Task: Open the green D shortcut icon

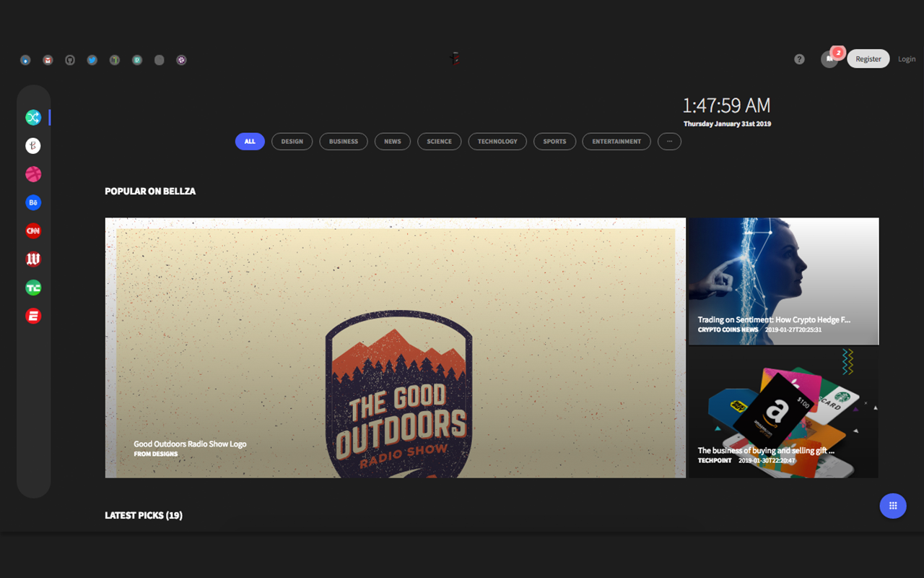Action: [137, 60]
